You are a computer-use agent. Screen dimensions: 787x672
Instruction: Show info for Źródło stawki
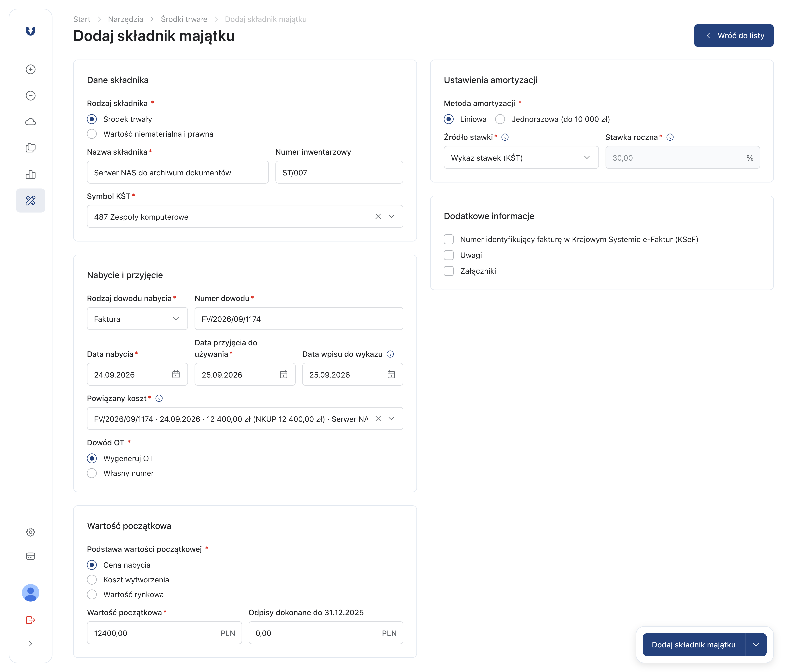click(x=505, y=137)
